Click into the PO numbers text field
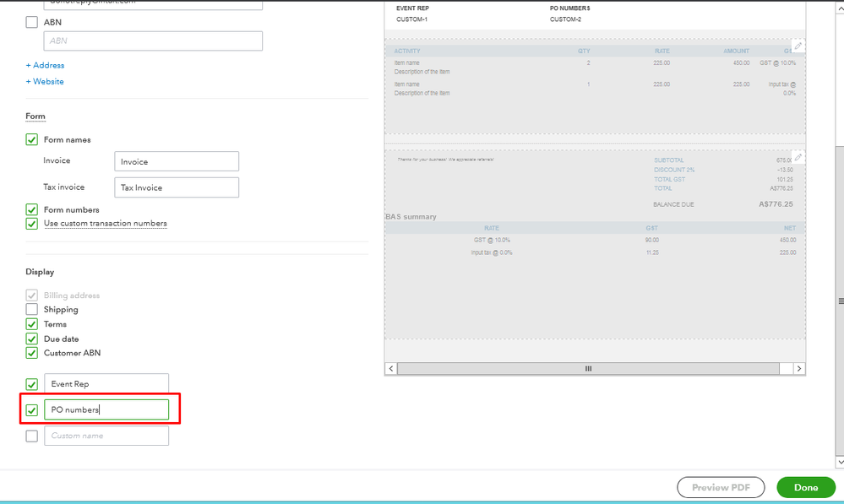This screenshot has width=844, height=504. coord(106,410)
